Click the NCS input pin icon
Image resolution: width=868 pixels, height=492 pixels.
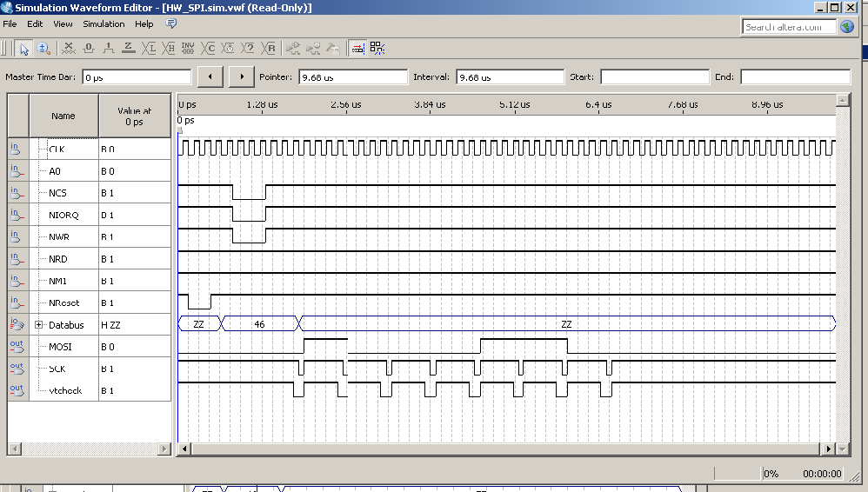(17, 193)
